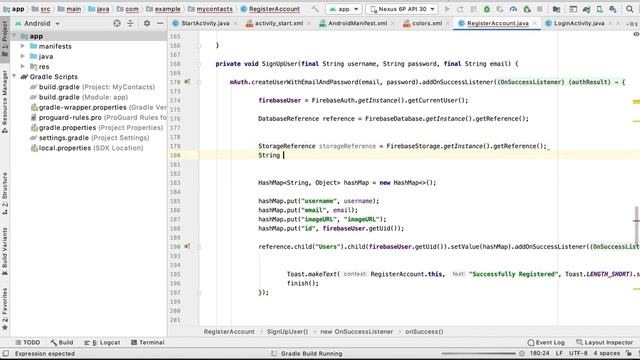Image resolution: width=640 pixels, height=360 pixels.
Task: Click the editor vertical scrollbar thumb
Action: click(636, 225)
